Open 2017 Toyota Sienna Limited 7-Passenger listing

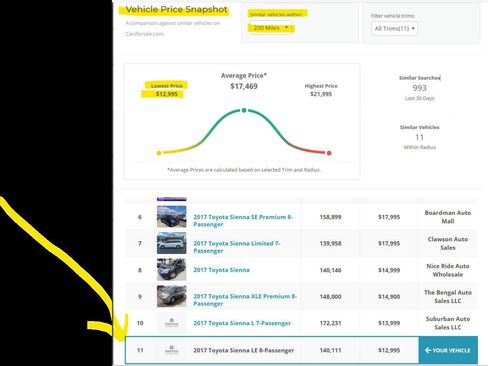coord(237,247)
